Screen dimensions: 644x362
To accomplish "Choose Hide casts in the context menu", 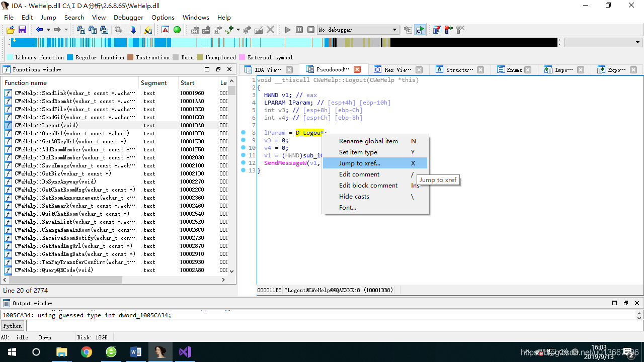I will tap(375, 196).
